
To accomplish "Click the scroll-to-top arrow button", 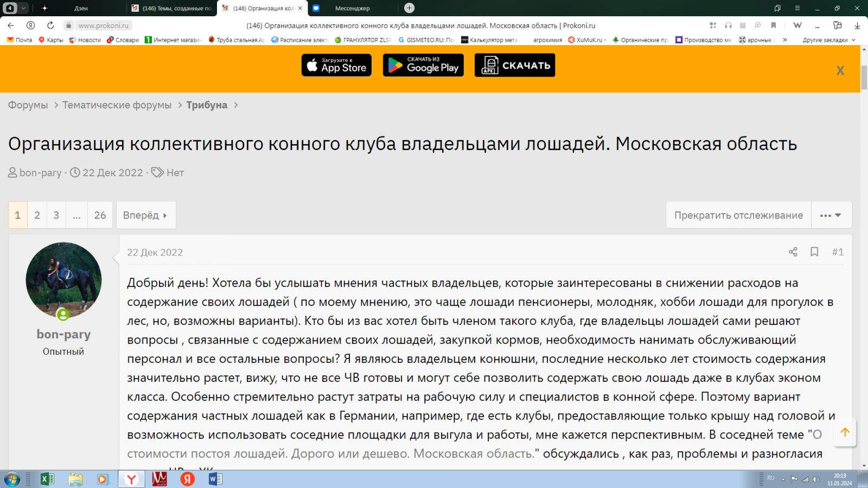I will click(845, 433).
